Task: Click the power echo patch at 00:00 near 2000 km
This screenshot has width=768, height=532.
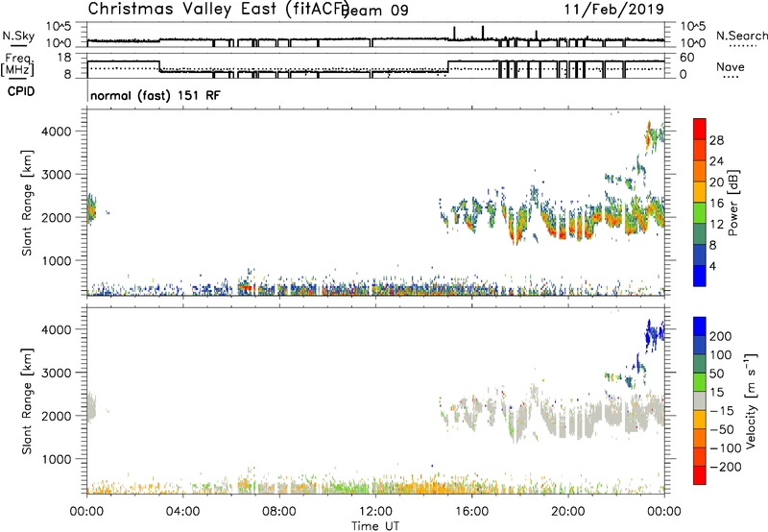Action: pyautogui.click(x=91, y=209)
